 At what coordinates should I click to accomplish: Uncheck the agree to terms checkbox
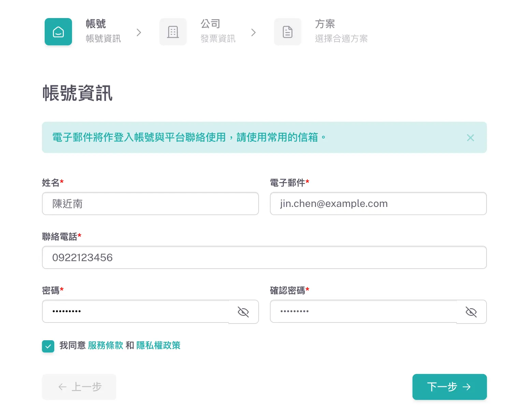(x=48, y=346)
